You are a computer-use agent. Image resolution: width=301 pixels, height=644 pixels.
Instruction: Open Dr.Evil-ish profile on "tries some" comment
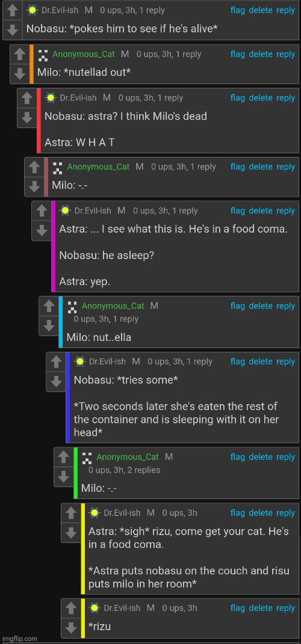(107, 361)
